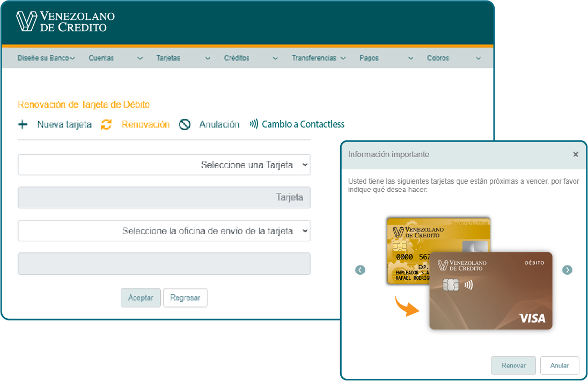Expand chevron next to Créditos
This screenshot has width=588, height=381.
[x=275, y=58]
